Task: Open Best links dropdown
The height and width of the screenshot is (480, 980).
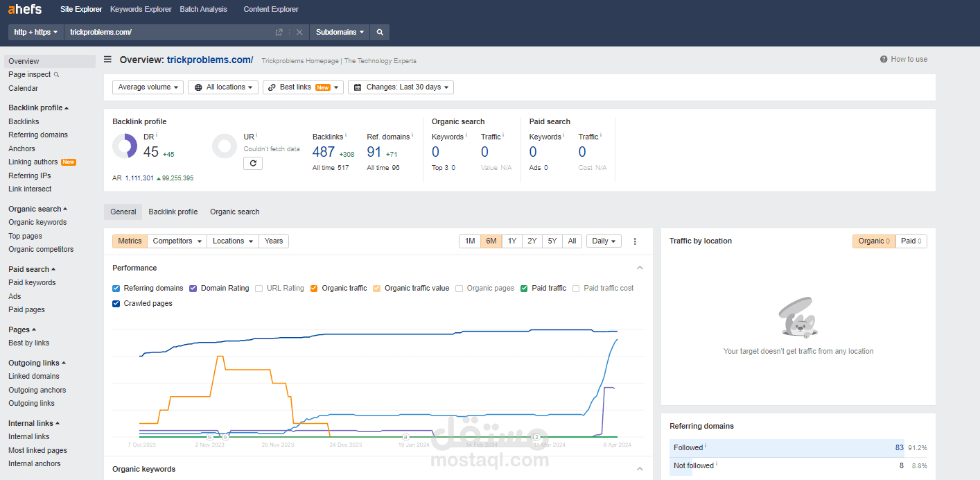Action: pos(303,87)
